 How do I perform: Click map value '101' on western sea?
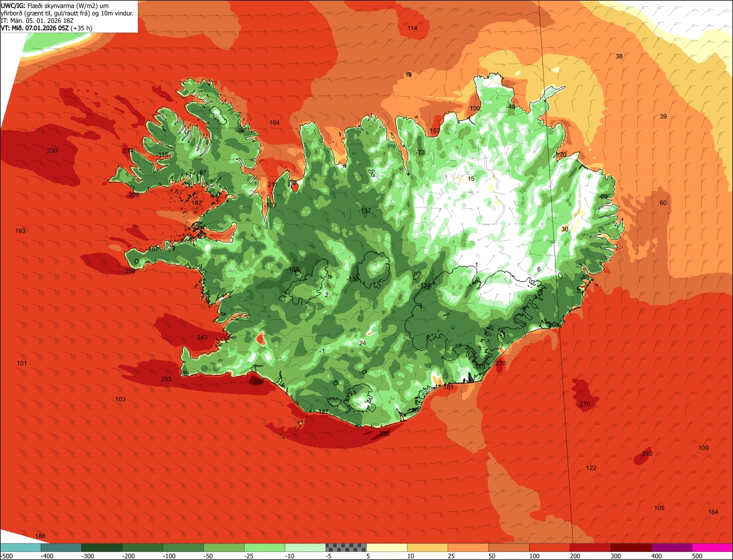(22, 364)
